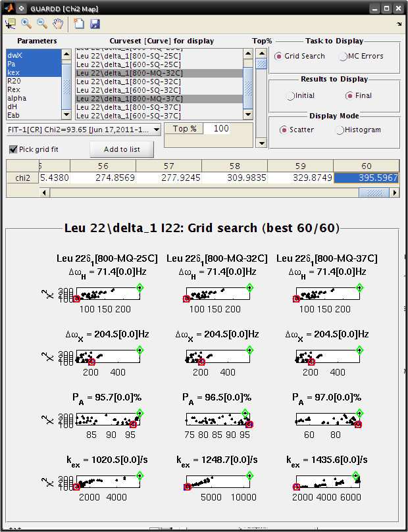Image resolution: width=408 pixels, height=532 pixels.
Task: Select the MC Errors radio button
Action: click(343, 57)
